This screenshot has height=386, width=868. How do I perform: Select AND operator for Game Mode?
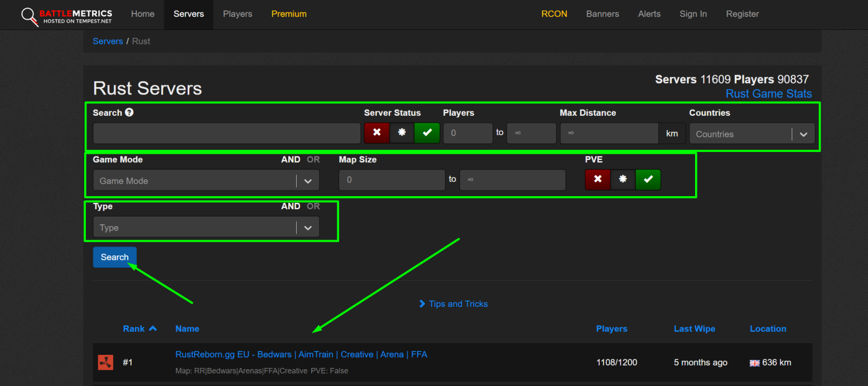click(x=290, y=159)
